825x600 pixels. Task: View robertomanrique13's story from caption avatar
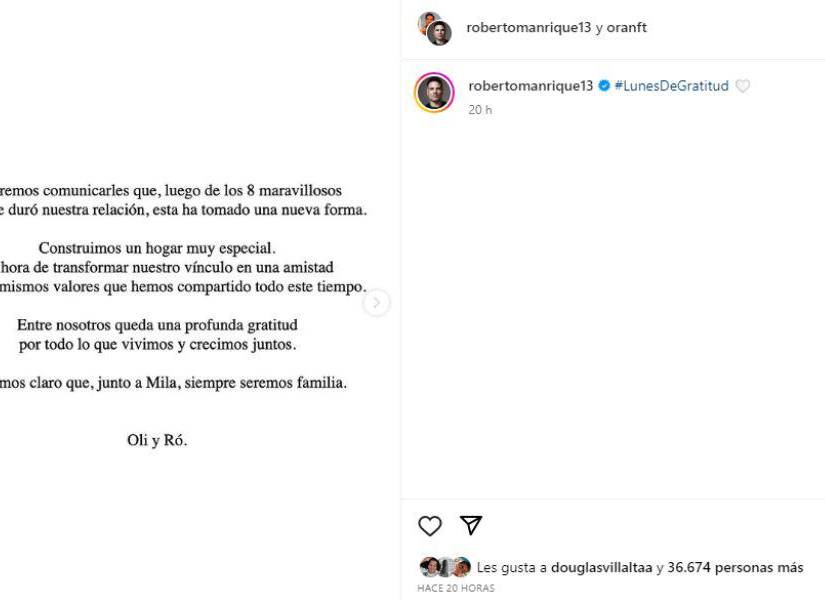[434, 93]
